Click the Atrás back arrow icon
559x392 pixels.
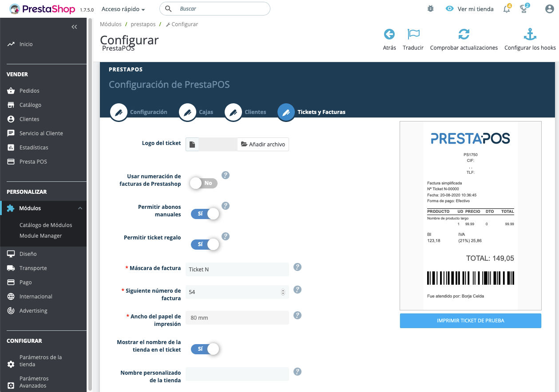(x=389, y=34)
